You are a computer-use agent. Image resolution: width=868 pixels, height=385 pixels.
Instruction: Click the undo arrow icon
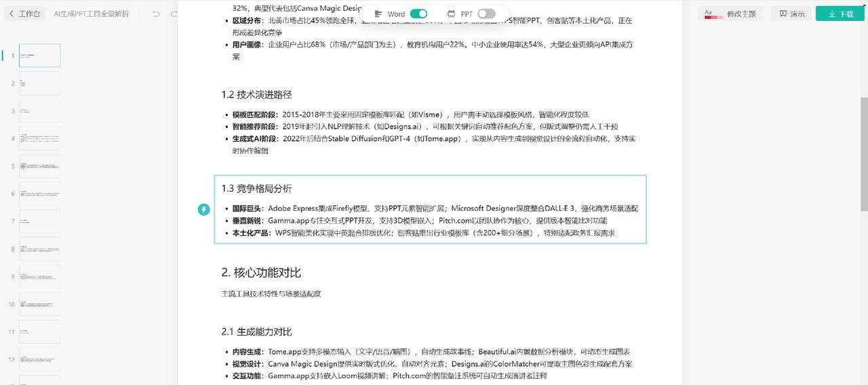pos(156,14)
